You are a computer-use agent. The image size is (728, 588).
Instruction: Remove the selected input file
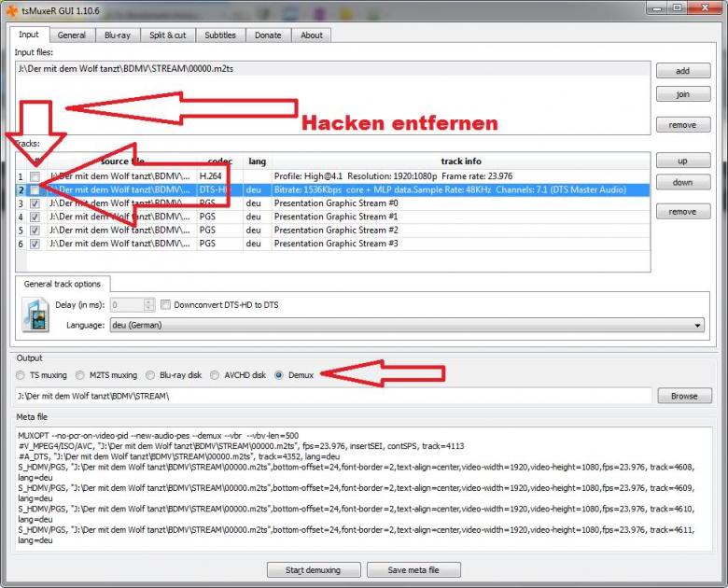(x=683, y=124)
